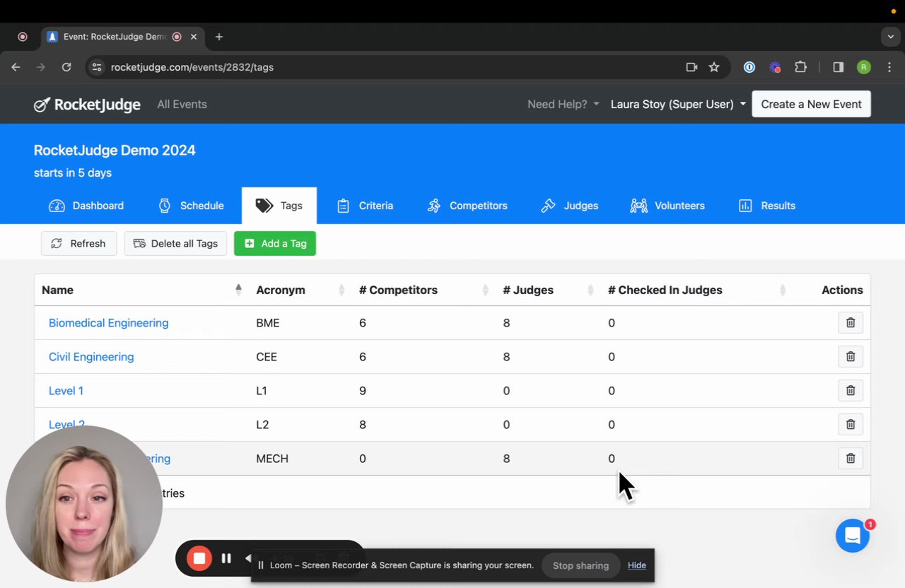Click the trash icon in the Civil Engineering row

coord(851,357)
